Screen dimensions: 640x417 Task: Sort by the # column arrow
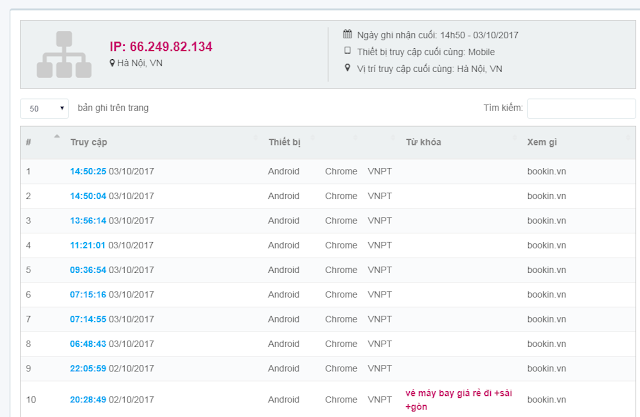(x=57, y=136)
